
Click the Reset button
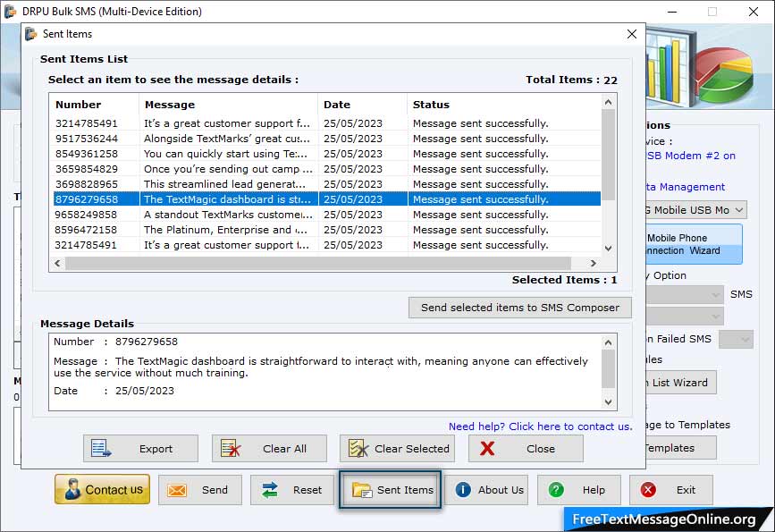[292, 490]
